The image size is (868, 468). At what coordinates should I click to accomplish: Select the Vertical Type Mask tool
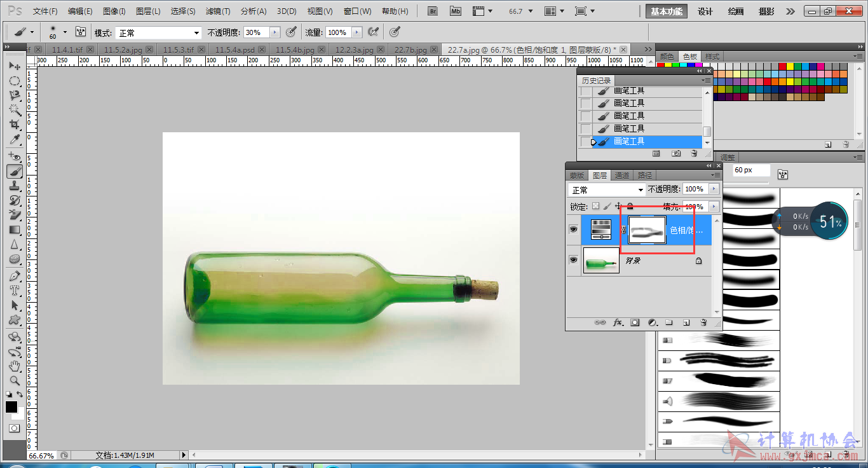point(15,291)
